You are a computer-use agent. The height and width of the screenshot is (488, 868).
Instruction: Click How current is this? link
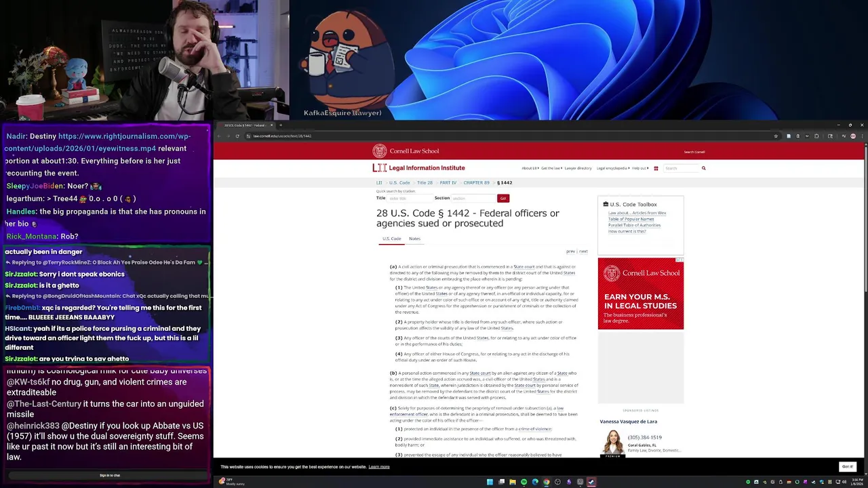(x=627, y=231)
